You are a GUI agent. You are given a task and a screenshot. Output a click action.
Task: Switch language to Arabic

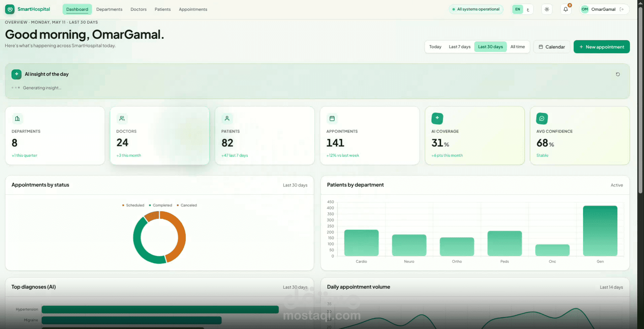[528, 9]
